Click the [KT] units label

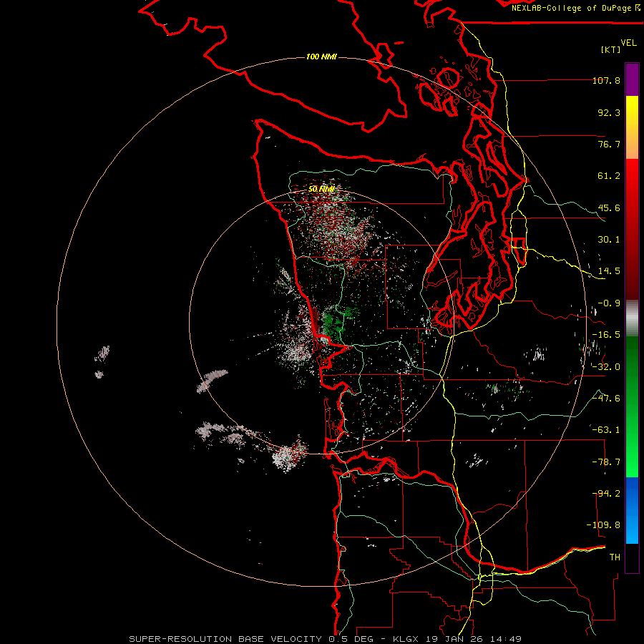(610, 49)
